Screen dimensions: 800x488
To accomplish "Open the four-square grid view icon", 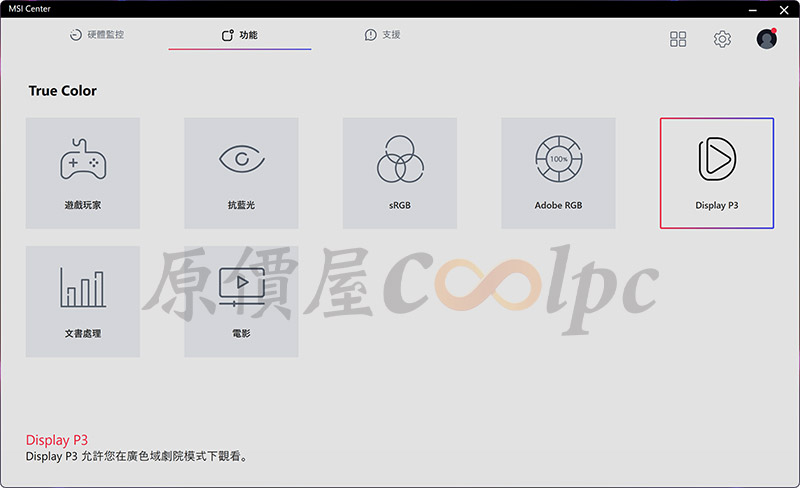I will pyautogui.click(x=678, y=39).
